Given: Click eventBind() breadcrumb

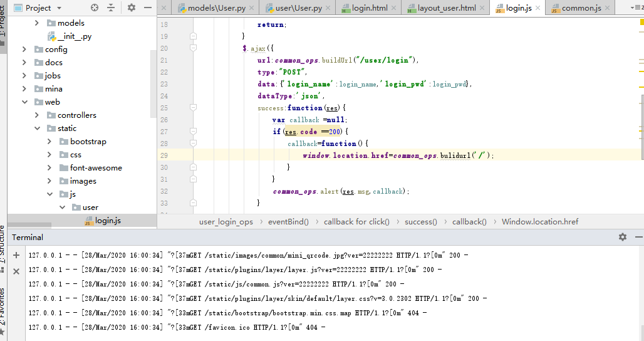Looking at the screenshot, I should coord(288,222).
